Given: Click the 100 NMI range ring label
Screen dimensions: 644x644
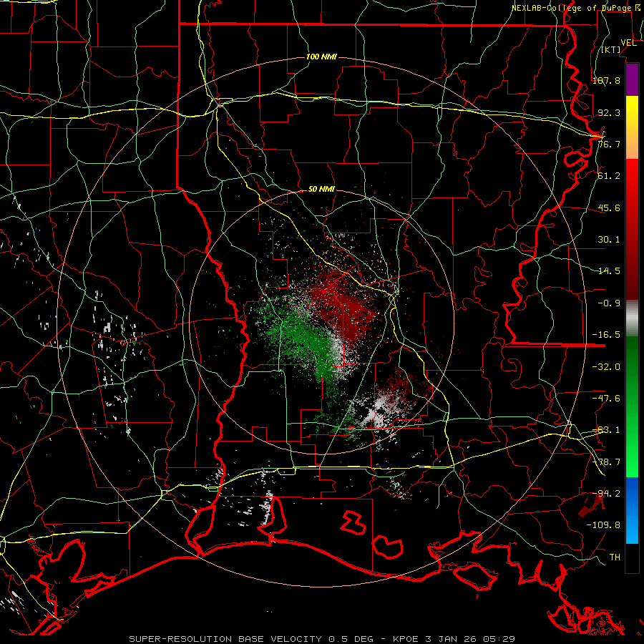Looking at the screenshot, I should pyautogui.click(x=321, y=57).
